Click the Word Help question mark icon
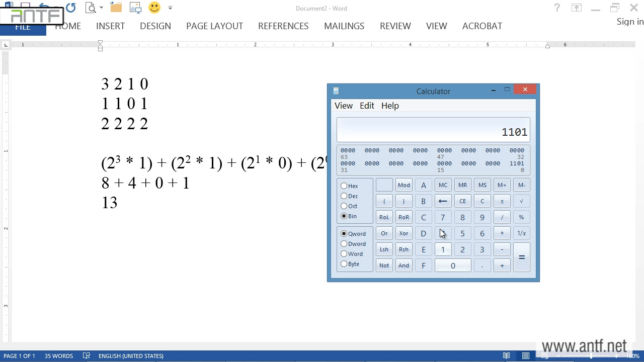 [x=557, y=8]
